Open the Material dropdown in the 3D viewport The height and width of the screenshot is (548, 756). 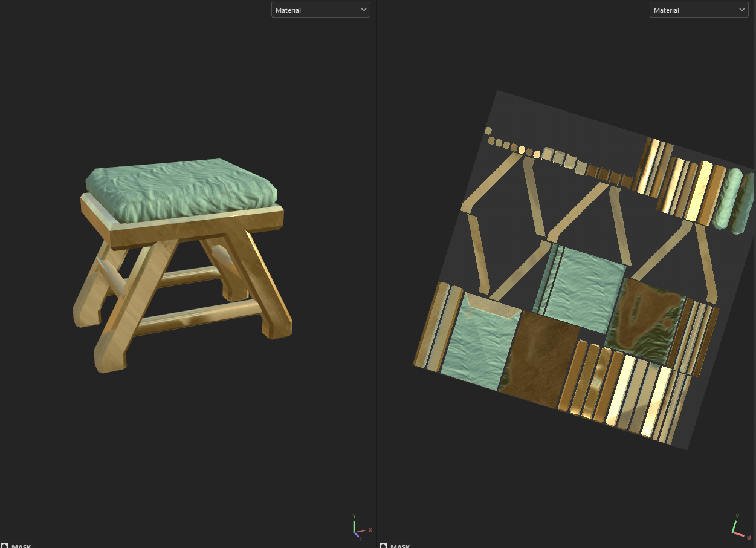[320, 10]
